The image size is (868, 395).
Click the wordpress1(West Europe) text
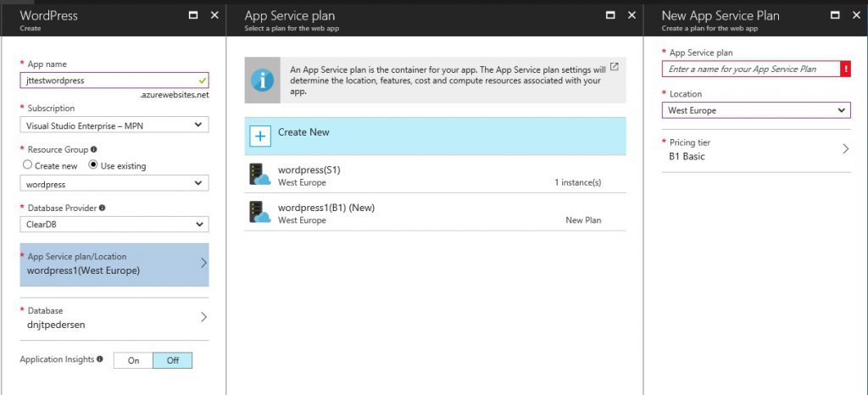83,270
